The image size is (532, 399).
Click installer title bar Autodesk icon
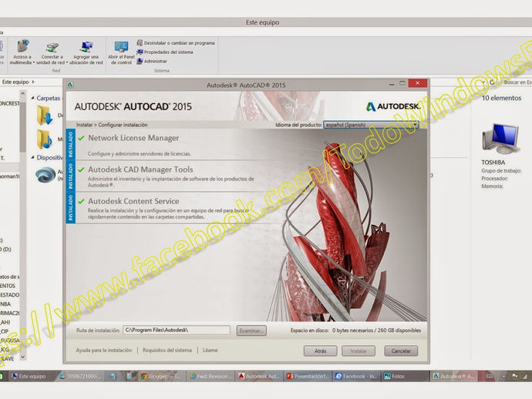(70, 85)
